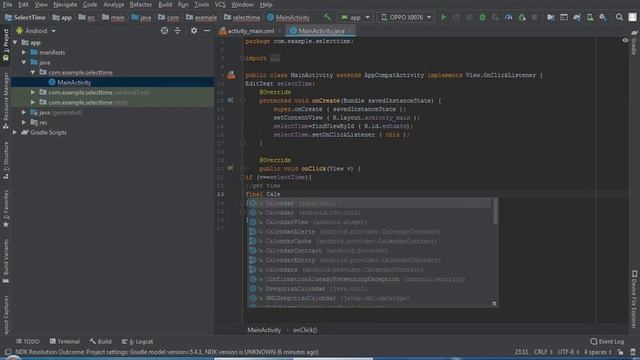Click the Profile app gauge icon
640x360 pixels.
pos(509,17)
